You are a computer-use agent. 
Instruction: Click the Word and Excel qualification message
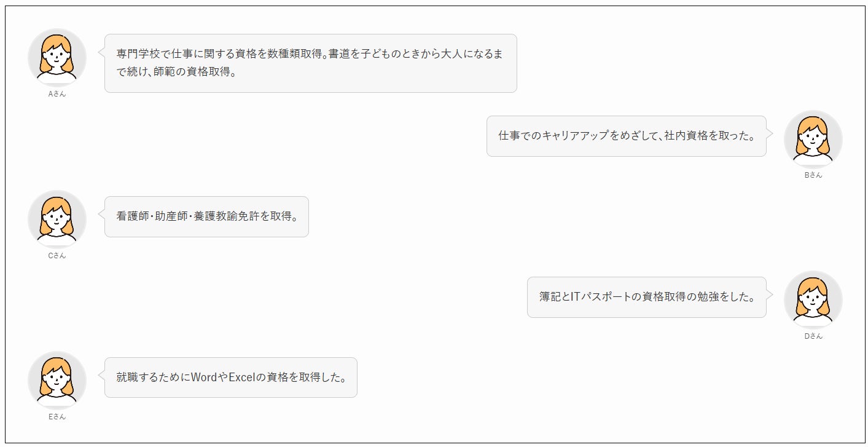click(230, 378)
